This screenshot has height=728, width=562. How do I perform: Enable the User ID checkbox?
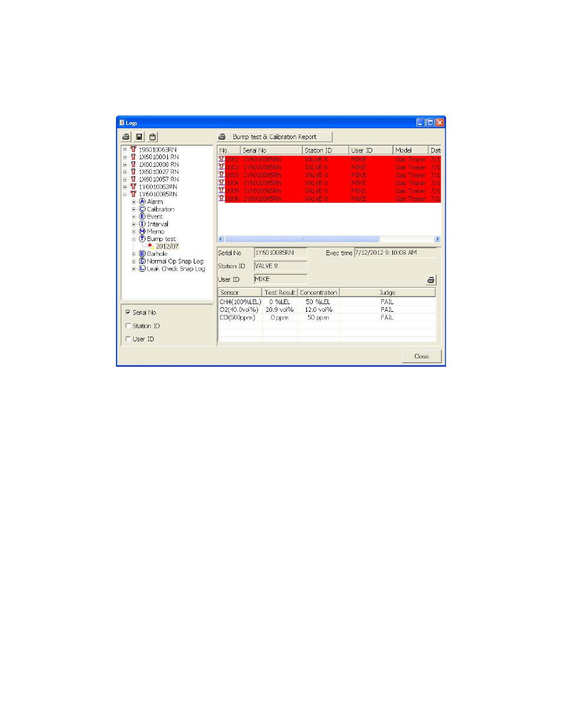coord(128,339)
